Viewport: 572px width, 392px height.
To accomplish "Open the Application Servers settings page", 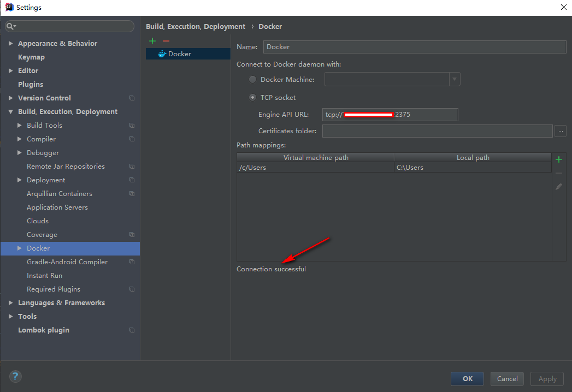I will pos(57,207).
